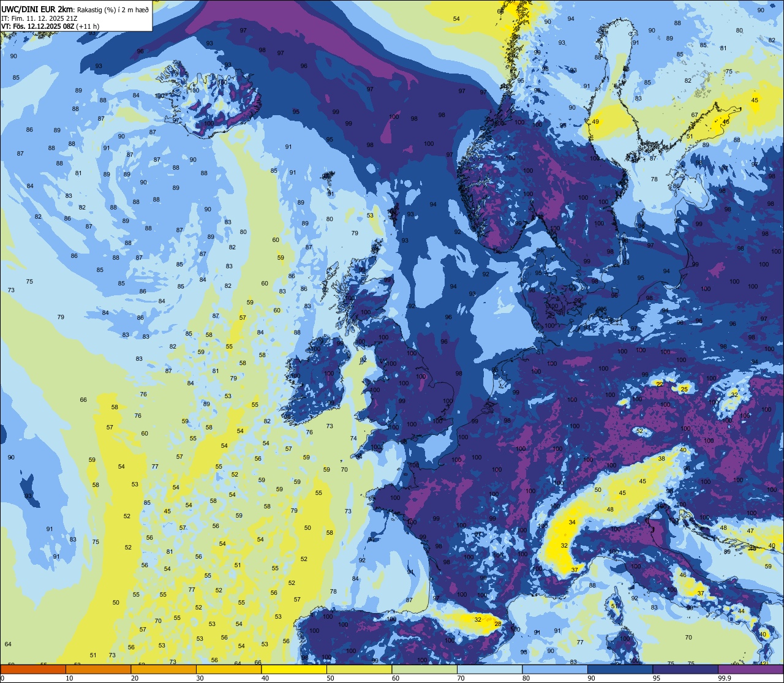Click the '25' humidity value on the map
This screenshot has height=683, width=784.
tap(684, 390)
